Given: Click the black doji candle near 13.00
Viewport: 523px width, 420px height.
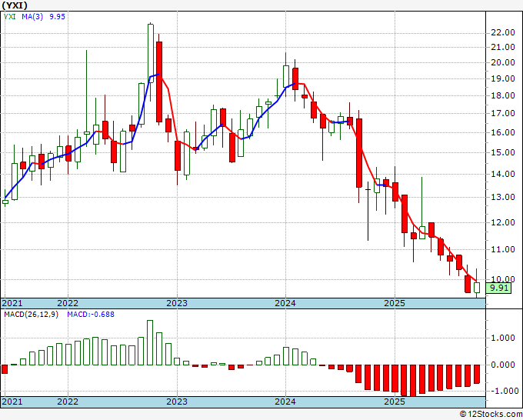Looking at the screenshot, I should (x=368, y=211).
